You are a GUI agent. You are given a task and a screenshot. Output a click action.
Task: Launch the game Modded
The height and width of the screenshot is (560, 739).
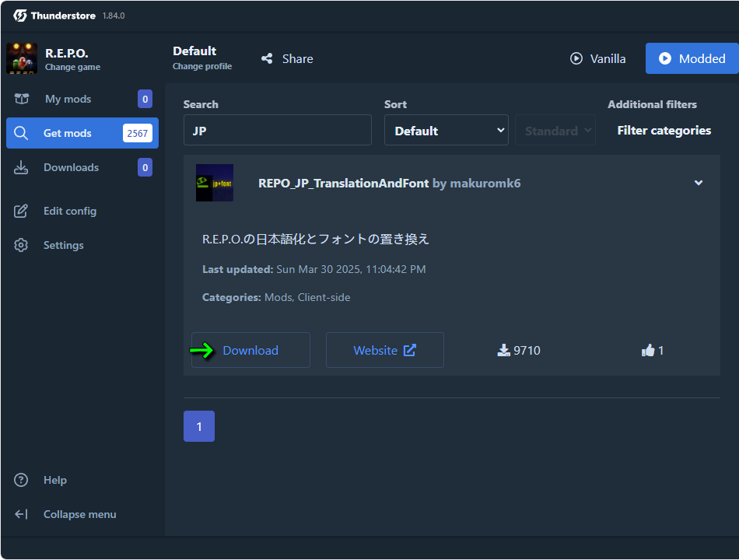coord(692,58)
